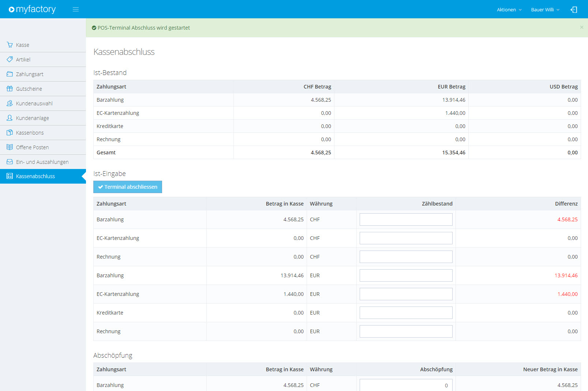Click the Offene Posten book icon
This screenshot has height=391, width=588.
coord(10,147)
